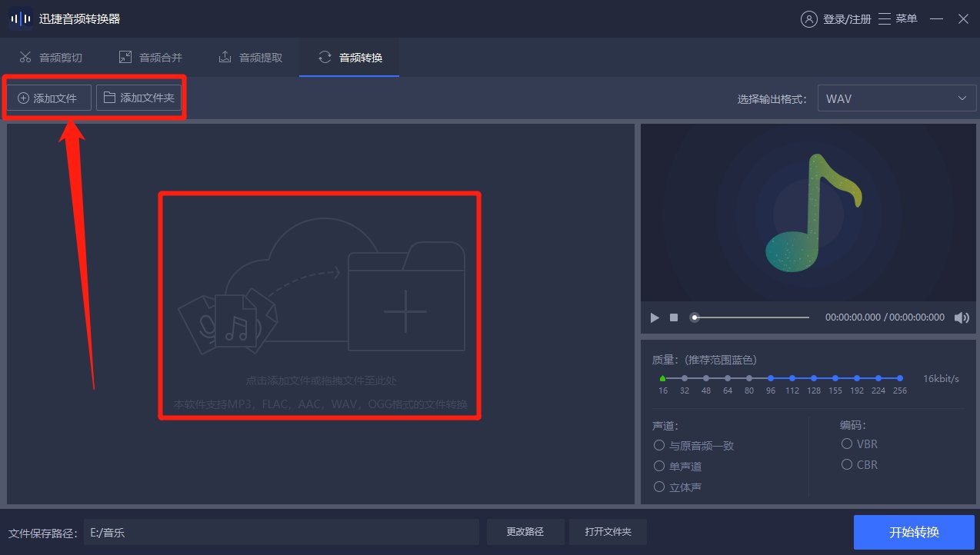Choose VBR encoding mode
The image size is (980, 555).
(x=847, y=444)
